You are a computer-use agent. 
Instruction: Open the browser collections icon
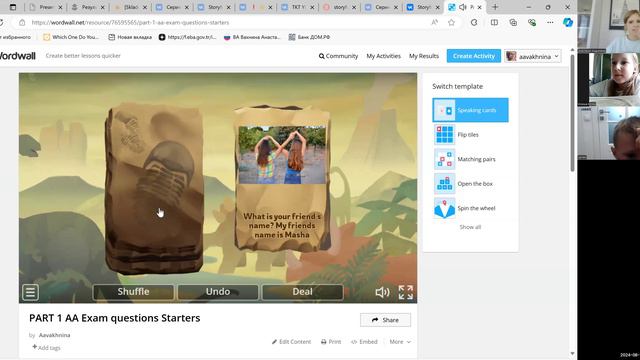[x=513, y=22]
